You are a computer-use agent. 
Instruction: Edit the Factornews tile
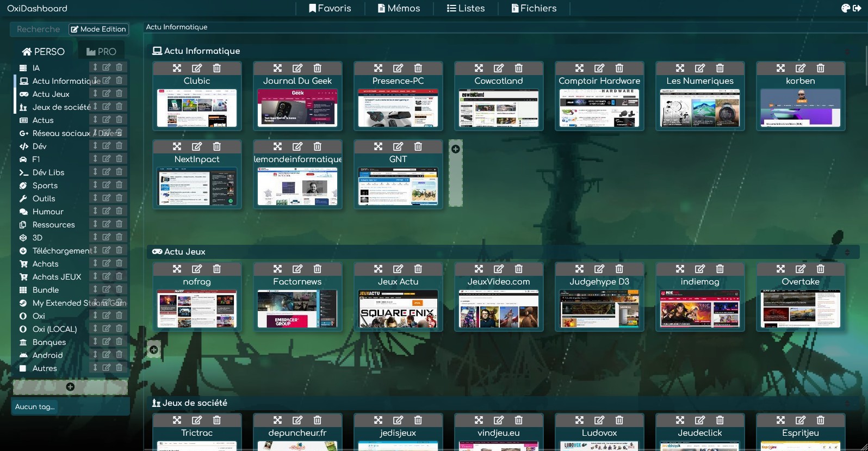[x=297, y=269]
